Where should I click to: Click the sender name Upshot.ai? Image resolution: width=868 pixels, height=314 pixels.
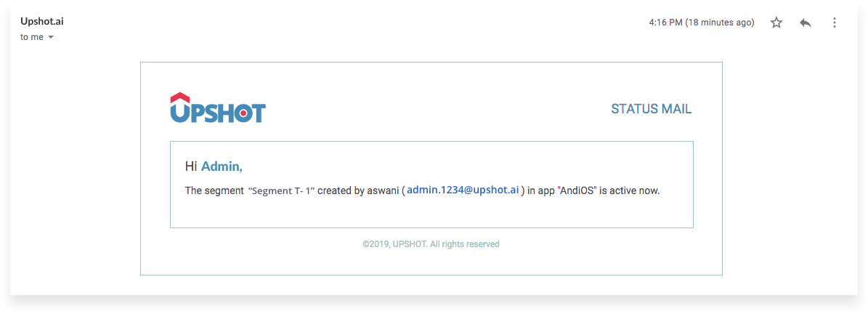pos(42,22)
